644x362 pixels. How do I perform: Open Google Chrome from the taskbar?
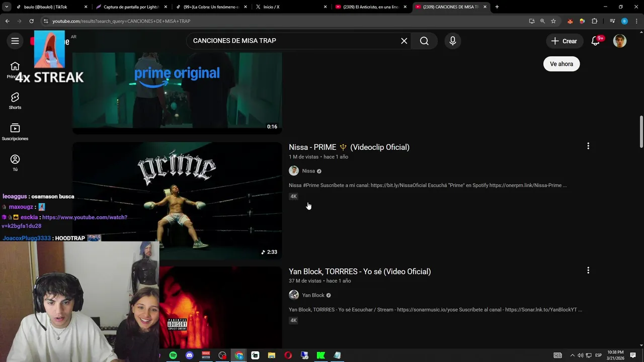pos(239,355)
